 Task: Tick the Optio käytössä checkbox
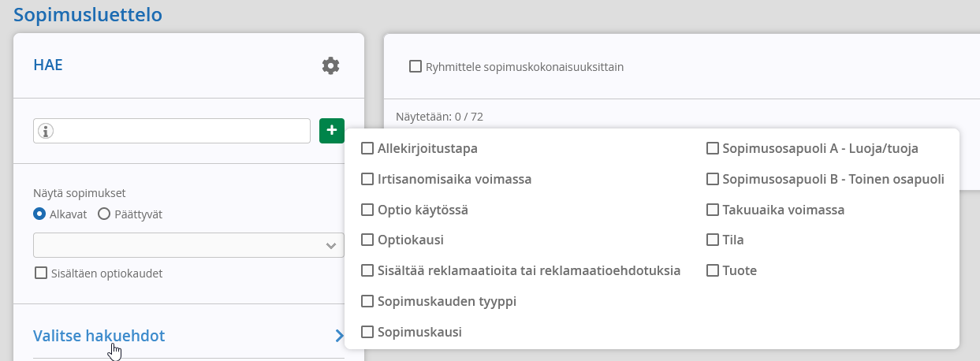pos(367,210)
